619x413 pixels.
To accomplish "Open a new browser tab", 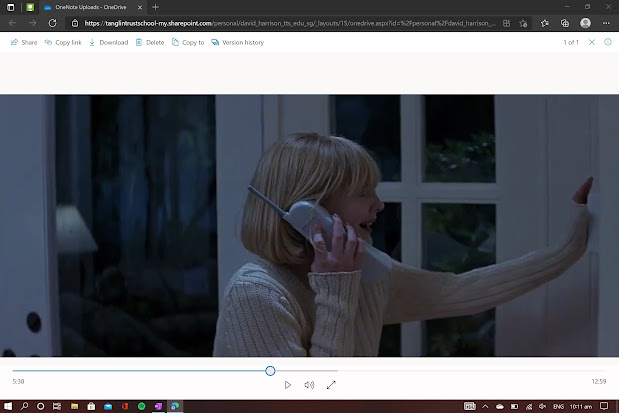I will [156, 7].
